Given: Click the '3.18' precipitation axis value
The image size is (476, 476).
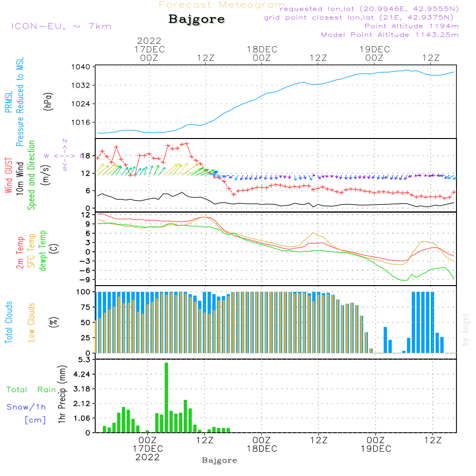Looking at the screenshot, I should pyautogui.click(x=82, y=389).
